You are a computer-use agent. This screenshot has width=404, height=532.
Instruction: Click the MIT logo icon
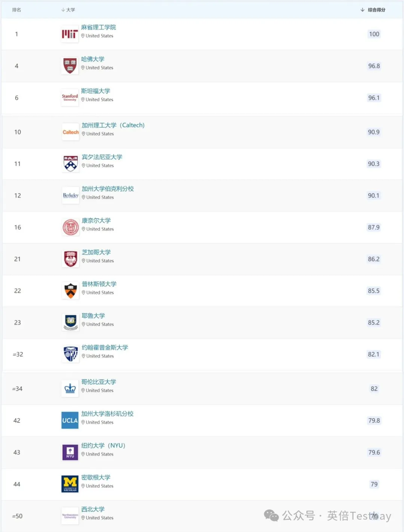[70, 34]
